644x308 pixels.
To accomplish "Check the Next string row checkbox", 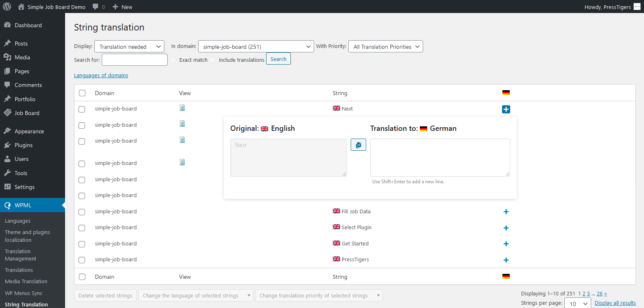I will pos(82,109).
